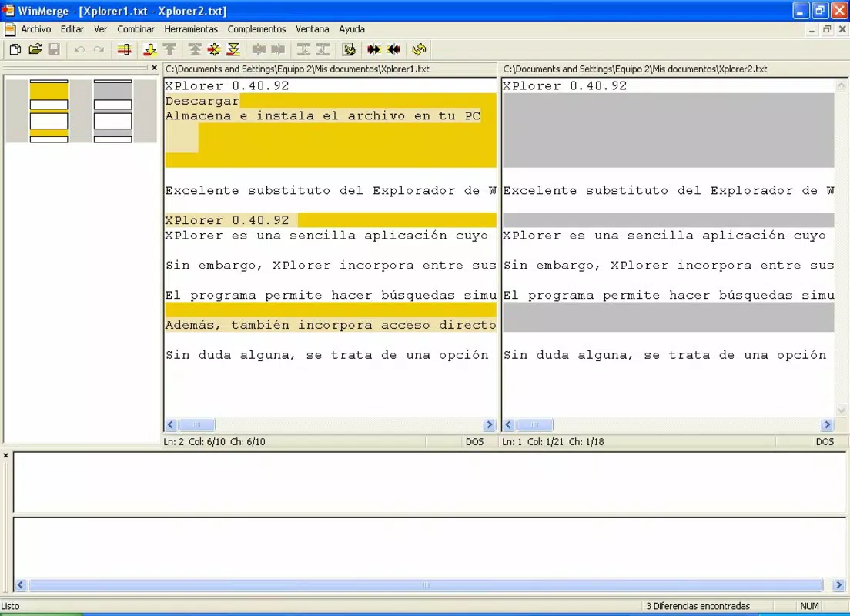Click the bottom diff pane scrollbar thumb
The image size is (850, 616).
tap(426, 585)
